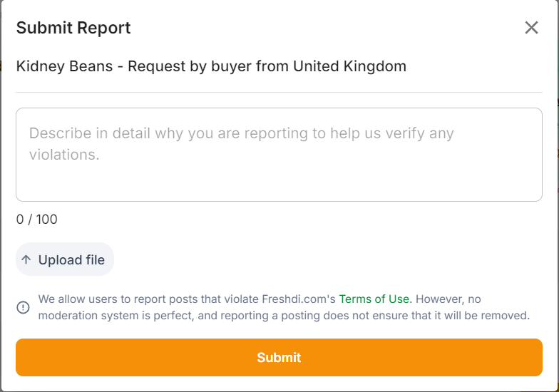Image resolution: width=559 pixels, height=392 pixels.
Task: Close the Submit Report dialog
Action: pyautogui.click(x=531, y=28)
